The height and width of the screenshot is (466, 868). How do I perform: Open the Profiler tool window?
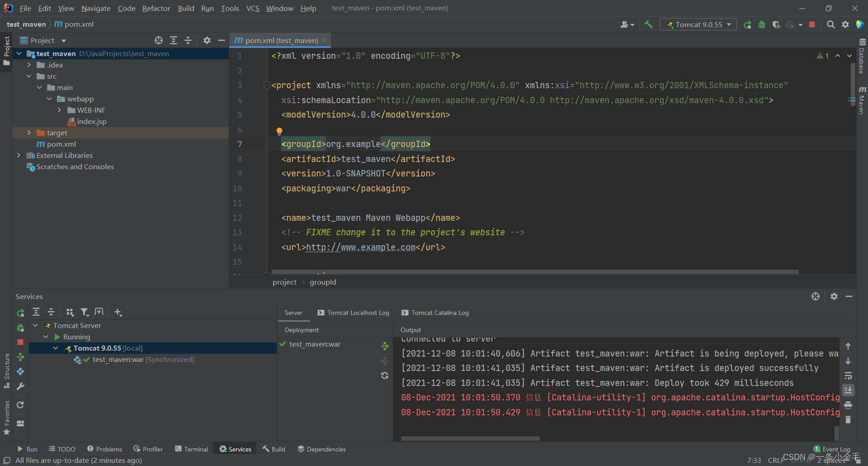pyautogui.click(x=148, y=449)
